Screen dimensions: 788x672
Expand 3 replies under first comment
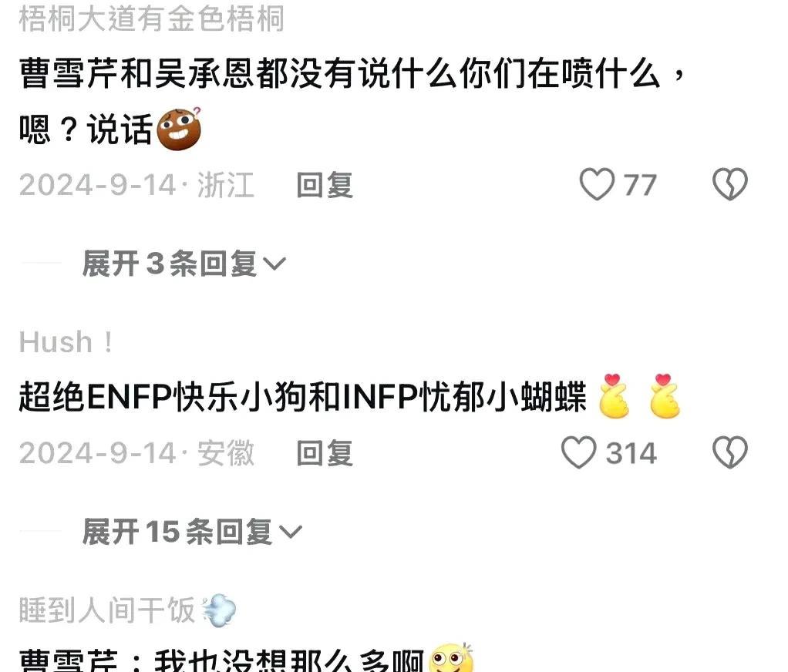184,264
